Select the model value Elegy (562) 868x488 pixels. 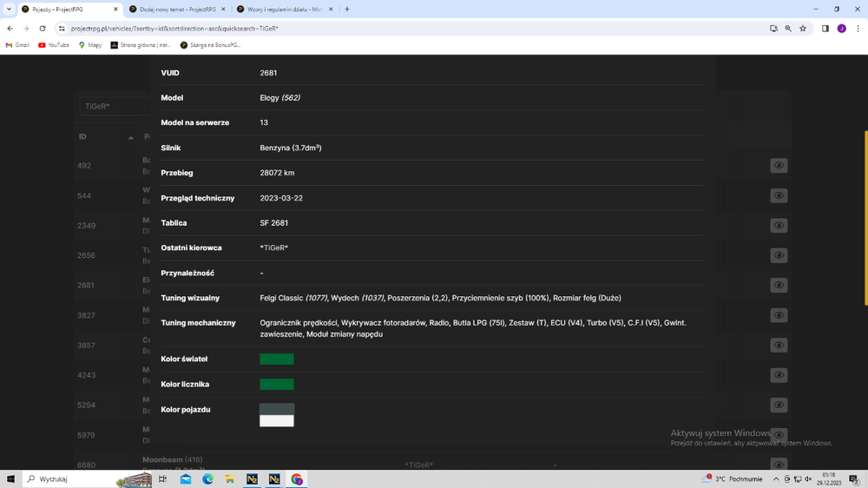(x=280, y=97)
